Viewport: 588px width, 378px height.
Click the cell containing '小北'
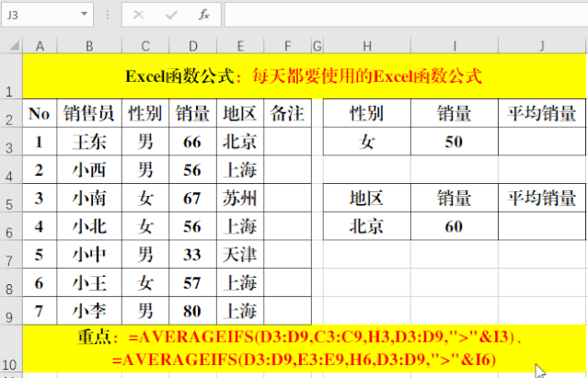pyautogui.click(x=89, y=226)
